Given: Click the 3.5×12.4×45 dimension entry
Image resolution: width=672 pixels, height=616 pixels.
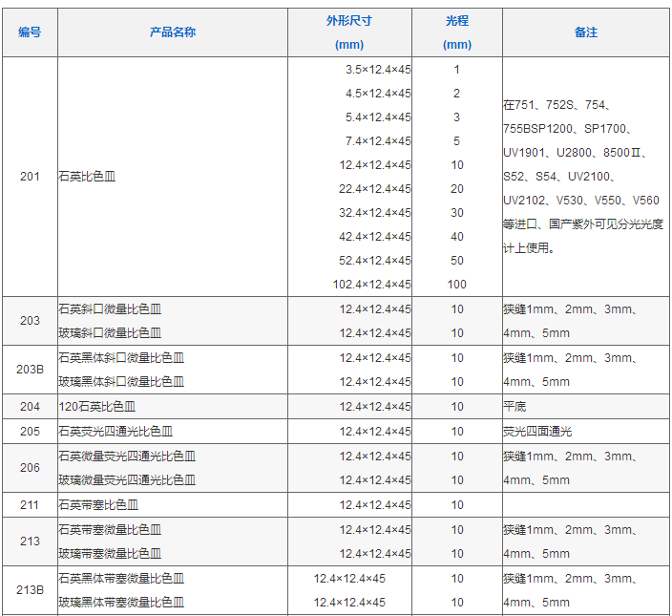Looking at the screenshot, I should click(x=378, y=70).
